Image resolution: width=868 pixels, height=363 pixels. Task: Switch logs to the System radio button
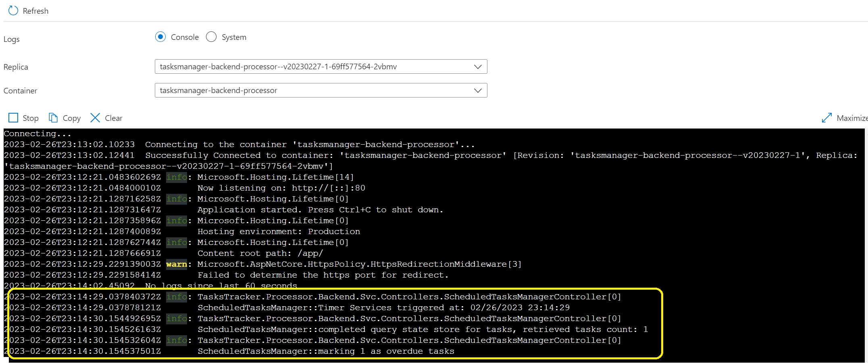click(211, 37)
